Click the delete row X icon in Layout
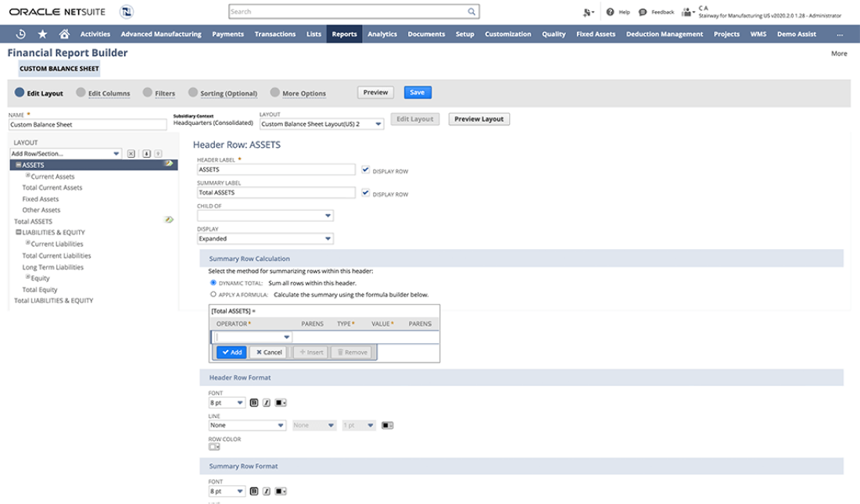The width and height of the screenshot is (860, 504). (x=131, y=154)
